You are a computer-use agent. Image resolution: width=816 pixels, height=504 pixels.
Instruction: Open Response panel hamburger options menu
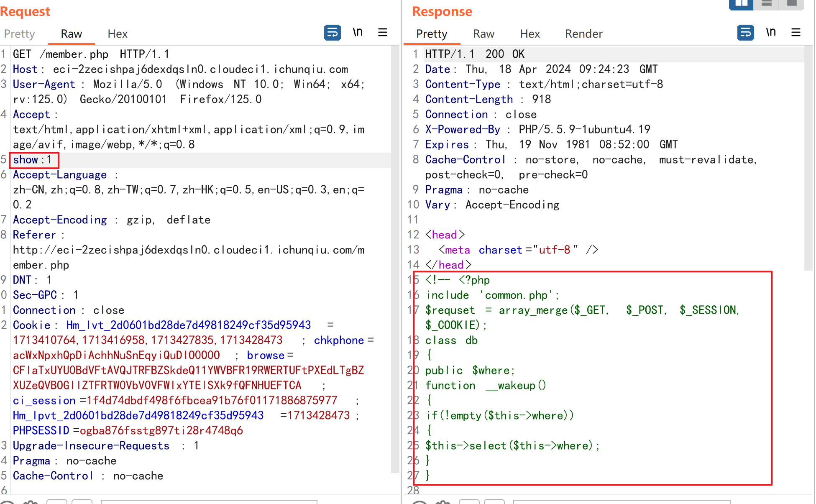796,33
